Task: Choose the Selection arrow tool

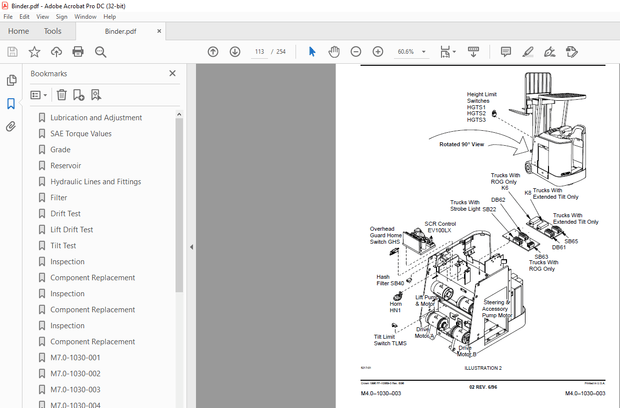Action: [312, 52]
